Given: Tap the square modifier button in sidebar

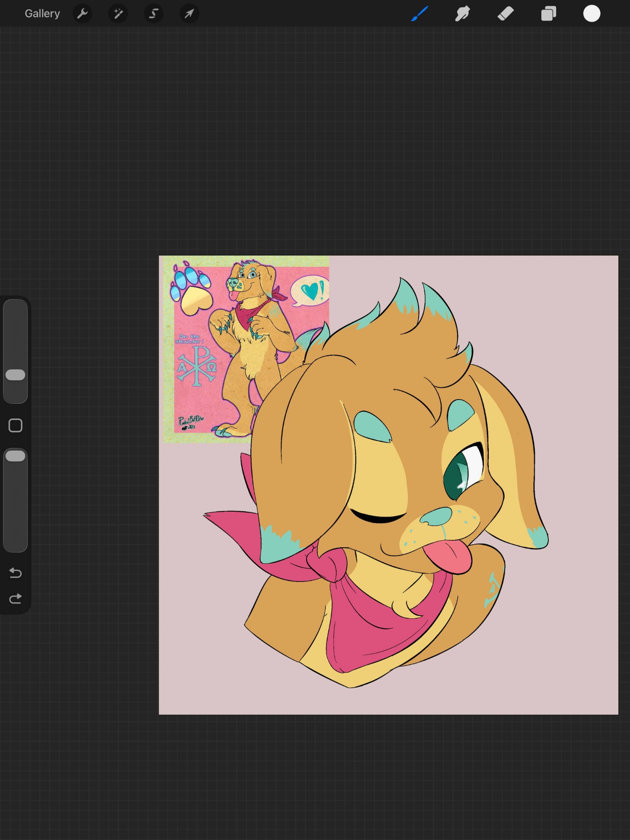Looking at the screenshot, I should pyautogui.click(x=16, y=425).
